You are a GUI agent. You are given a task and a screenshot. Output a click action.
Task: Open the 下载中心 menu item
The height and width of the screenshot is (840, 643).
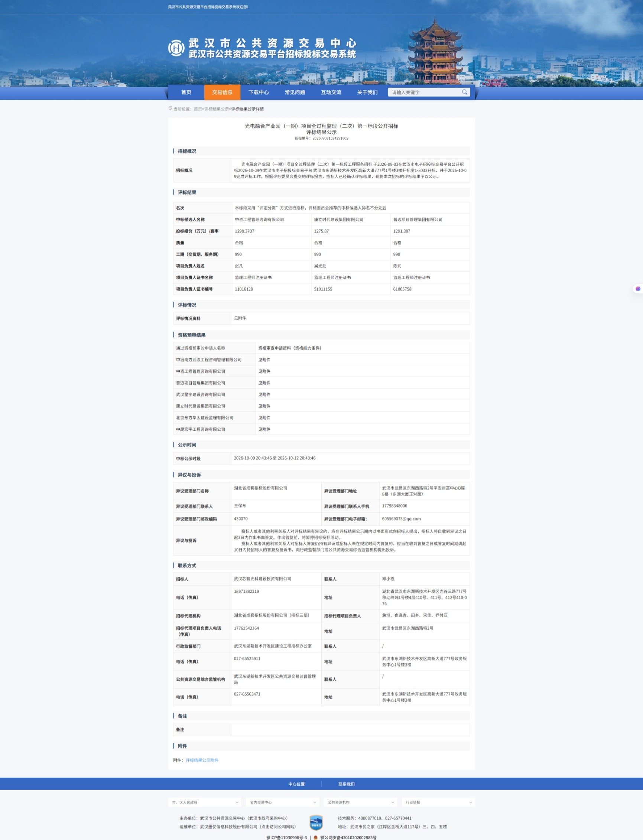click(x=258, y=92)
